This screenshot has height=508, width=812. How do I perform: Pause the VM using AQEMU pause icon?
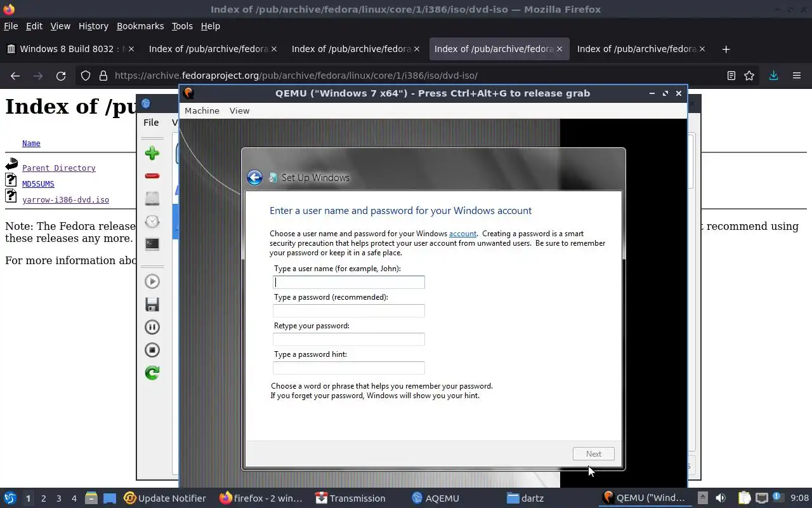coord(152,327)
